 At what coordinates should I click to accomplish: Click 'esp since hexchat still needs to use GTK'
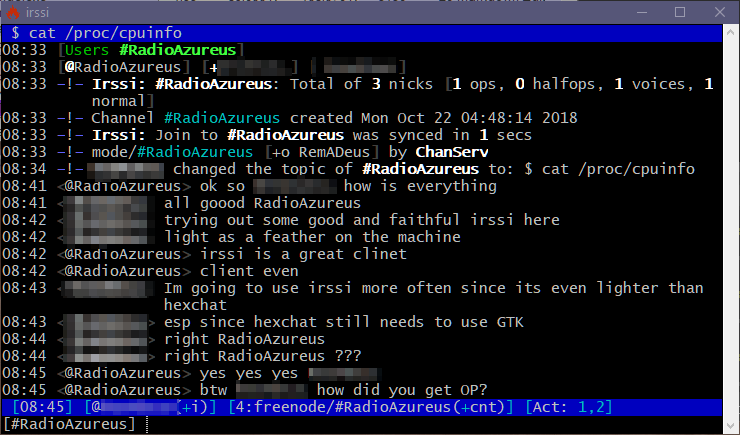click(344, 322)
